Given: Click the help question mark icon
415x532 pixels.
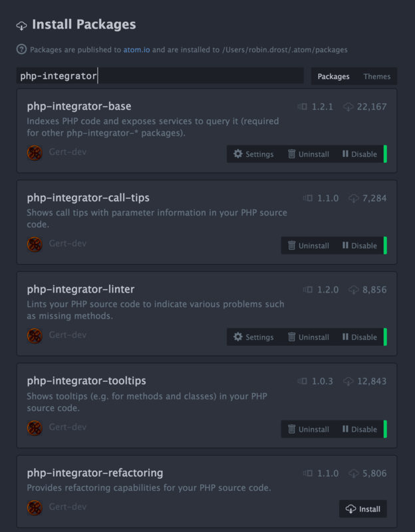Looking at the screenshot, I should [21, 49].
